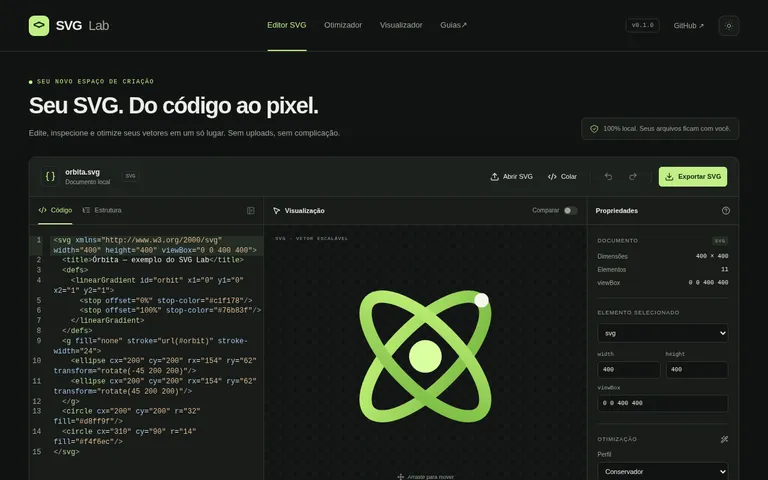Image resolution: width=768 pixels, height=480 pixels.
Task: Click the Dimensões value 400 × 400
Action: coord(712,256)
